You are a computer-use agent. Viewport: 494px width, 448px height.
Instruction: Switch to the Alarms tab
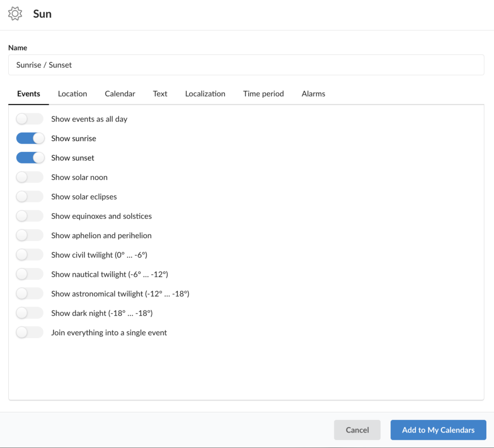pyautogui.click(x=313, y=94)
